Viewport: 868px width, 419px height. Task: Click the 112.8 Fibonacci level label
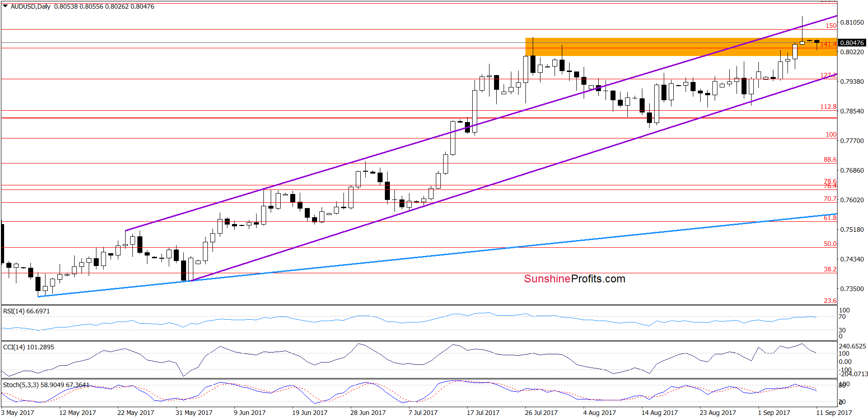coord(828,107)
